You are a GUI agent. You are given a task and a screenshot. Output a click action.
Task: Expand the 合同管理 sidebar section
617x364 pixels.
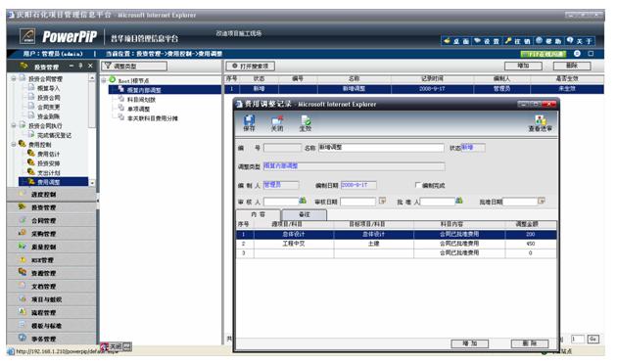[51, 221]
